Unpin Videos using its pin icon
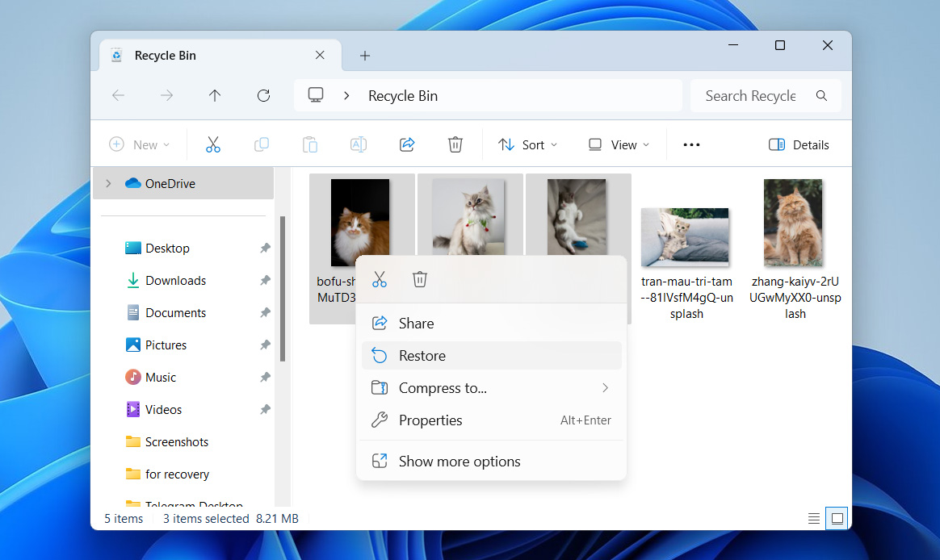940x560 pixels. pos(265,410)
